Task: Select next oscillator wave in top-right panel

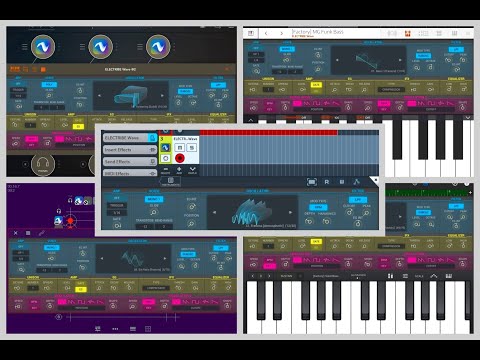Action: [x=400, y=60]
